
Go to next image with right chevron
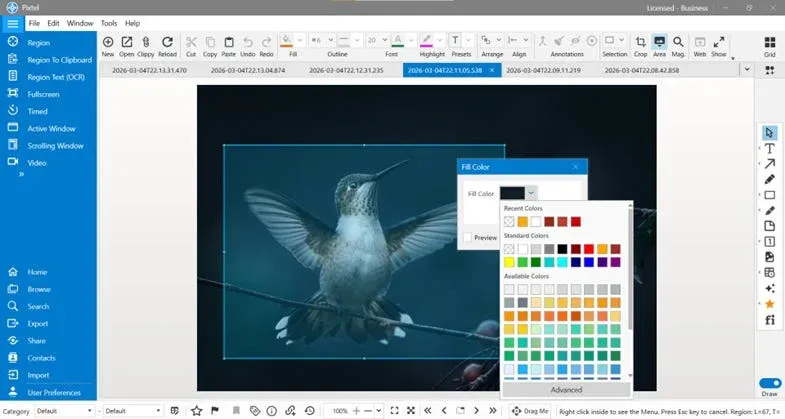(x=476, y=411)
